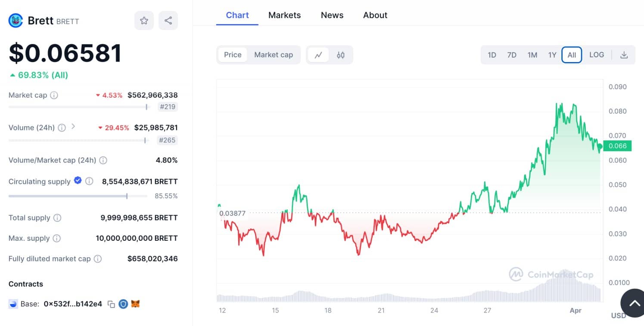Click the Apr date on chart axis
The height and width of the screenshot is (326, 644).
pos(576,310)
